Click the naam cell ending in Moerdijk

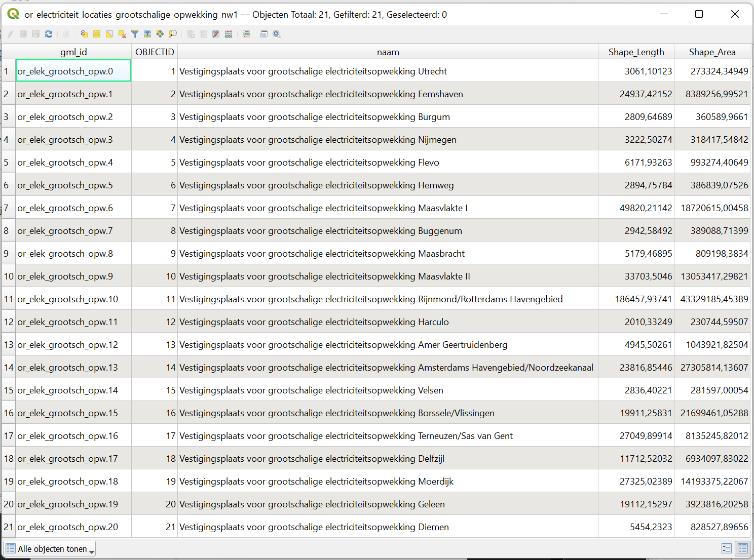(388, 481)
